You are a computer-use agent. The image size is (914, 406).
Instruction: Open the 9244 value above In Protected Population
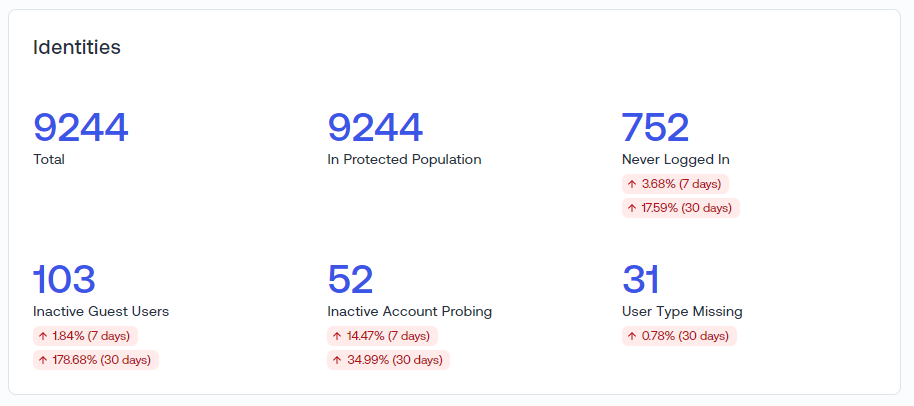(x=375, y=128)
